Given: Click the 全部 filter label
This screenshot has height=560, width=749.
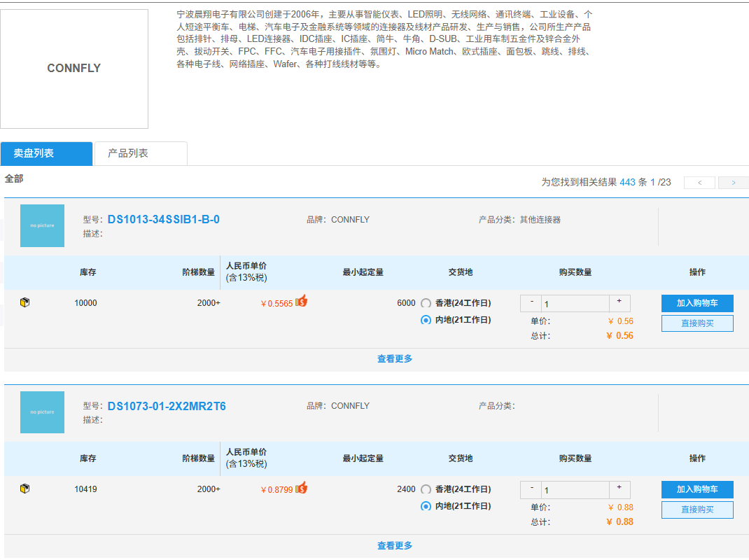Looking at the screenshot, I should tap(14, 178).
